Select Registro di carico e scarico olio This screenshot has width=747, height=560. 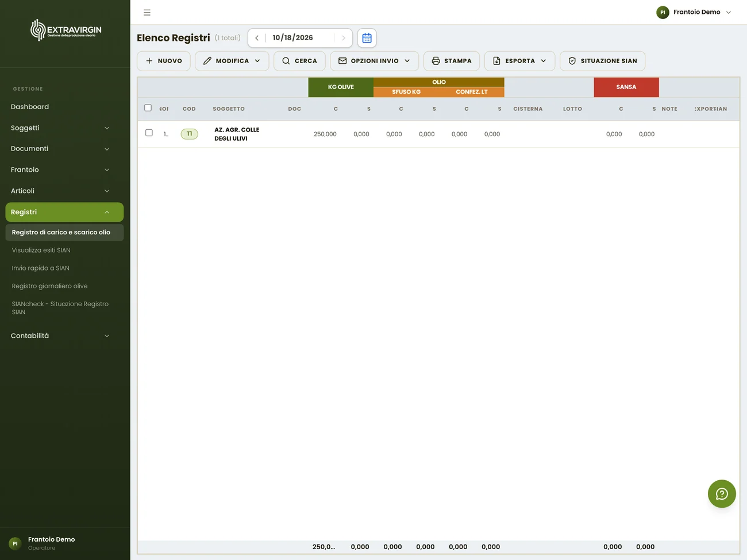tap(64, 233)
